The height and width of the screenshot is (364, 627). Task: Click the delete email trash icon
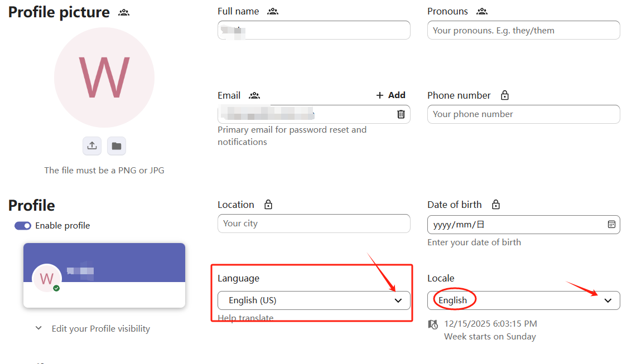point(401,114)
